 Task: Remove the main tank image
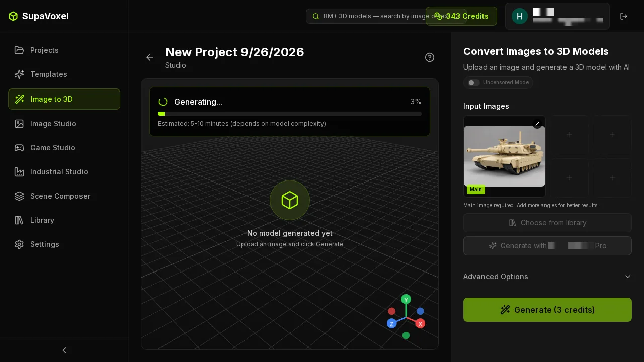click(537, 124)
